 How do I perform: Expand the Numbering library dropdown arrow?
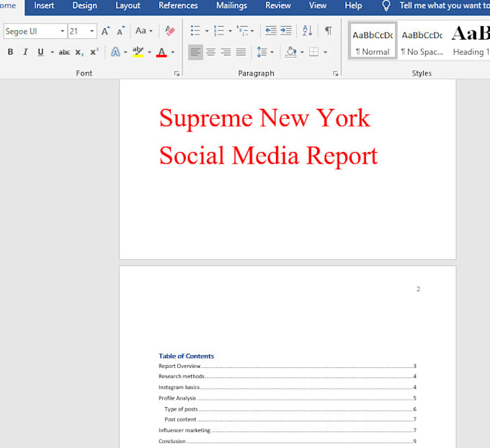click(230, 31)
